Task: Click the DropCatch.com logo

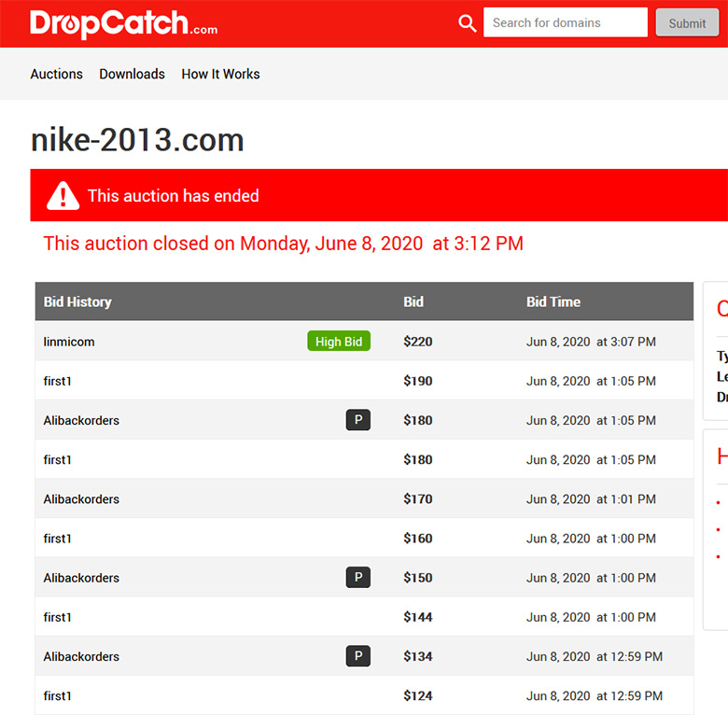Action: (x=123, y=23)
